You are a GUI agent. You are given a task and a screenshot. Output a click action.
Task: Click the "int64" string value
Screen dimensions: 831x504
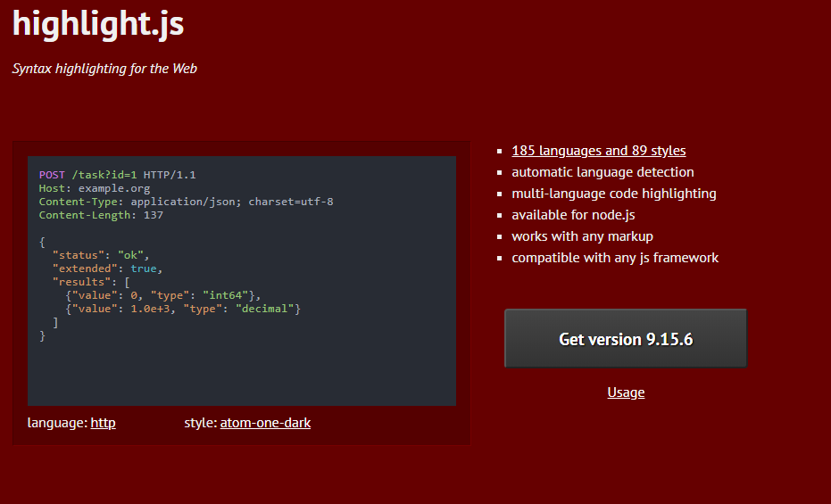click(x=225, y=295)
